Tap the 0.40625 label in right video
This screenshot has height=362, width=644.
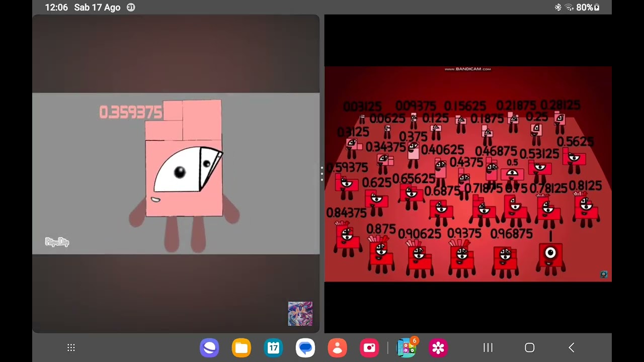pos(443,150)
